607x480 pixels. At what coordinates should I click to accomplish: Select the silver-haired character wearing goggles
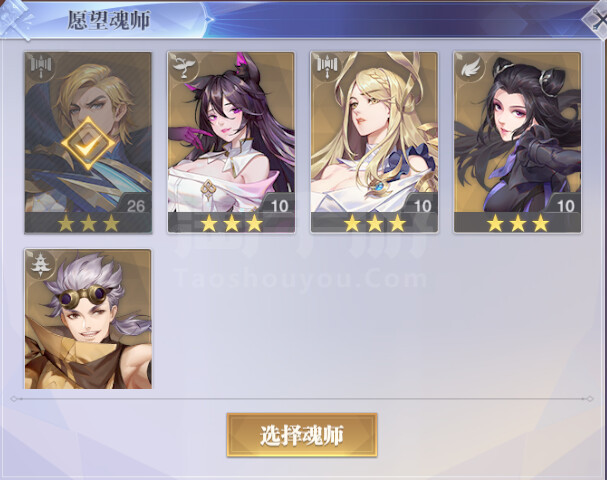tap(88, 319)
